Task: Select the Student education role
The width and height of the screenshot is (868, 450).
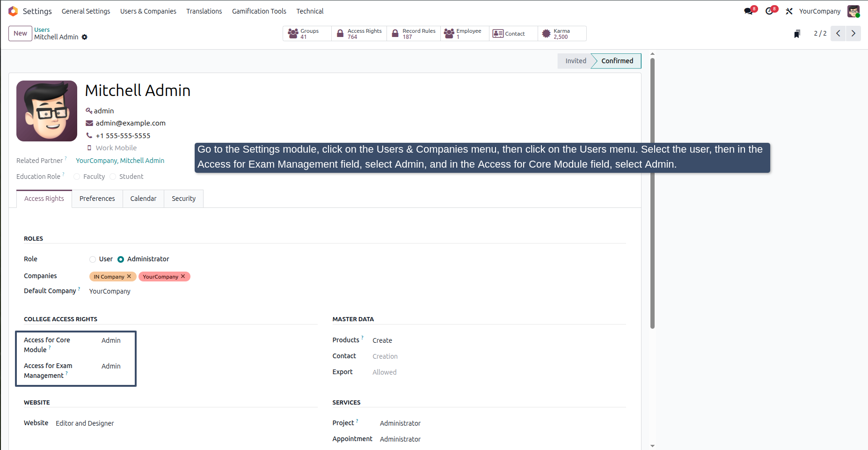Action: [113, 177]
